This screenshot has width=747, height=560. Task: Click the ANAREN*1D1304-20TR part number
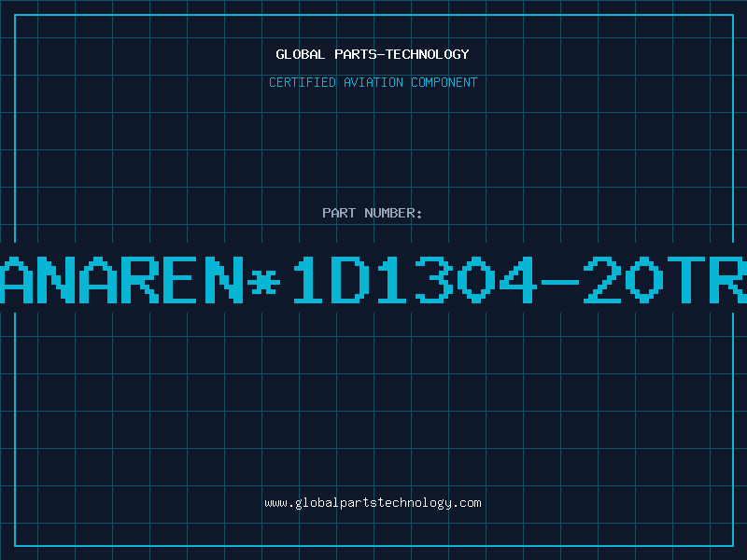tap(373, 280)
